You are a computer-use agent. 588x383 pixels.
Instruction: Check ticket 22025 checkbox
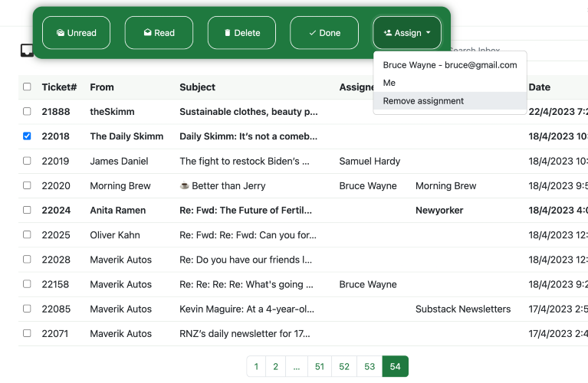pos(27,234)
